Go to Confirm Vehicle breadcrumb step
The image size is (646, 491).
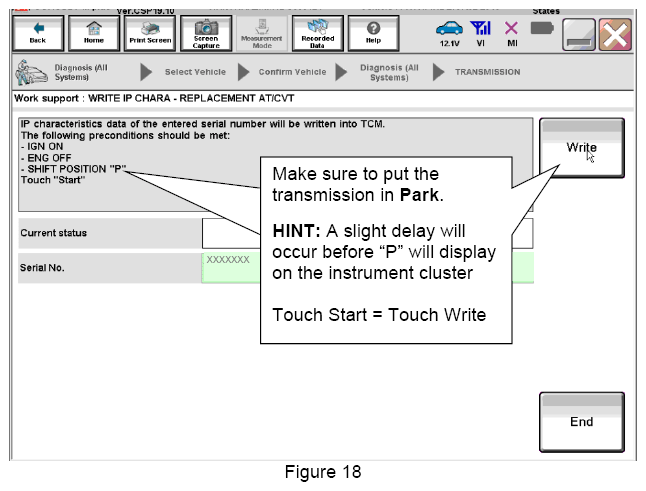pyautogui.click(x=292, y=72)
